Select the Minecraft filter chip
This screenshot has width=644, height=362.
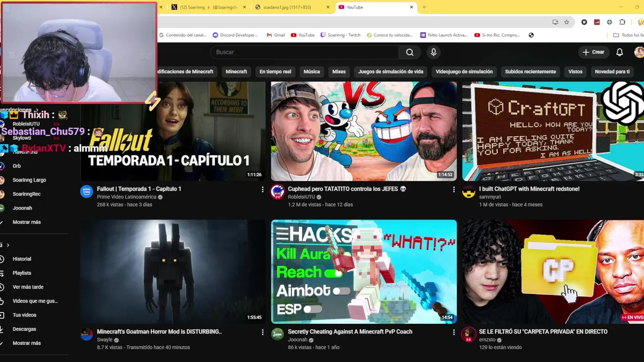pos(236,71)
